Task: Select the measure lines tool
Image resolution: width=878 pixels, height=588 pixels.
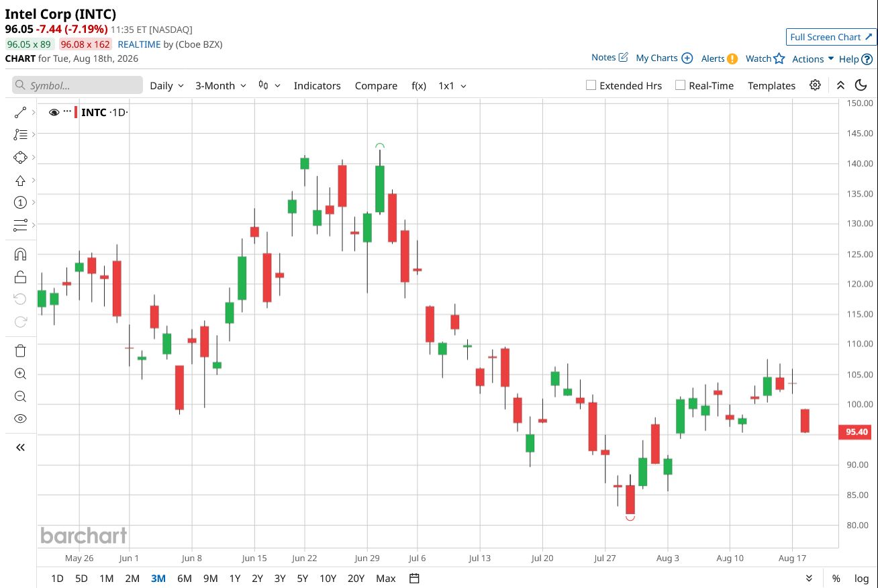Action: (x=20, y=225)
